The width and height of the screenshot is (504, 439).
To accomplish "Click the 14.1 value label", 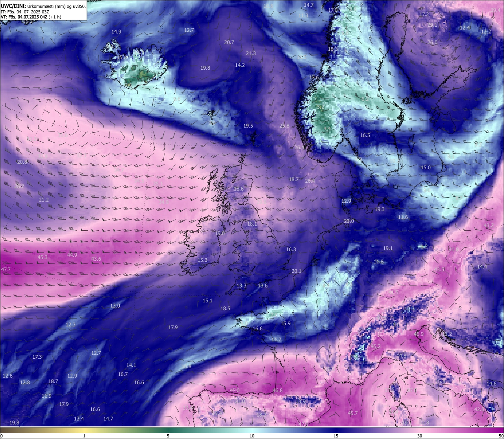I will (x=131, y=365).
